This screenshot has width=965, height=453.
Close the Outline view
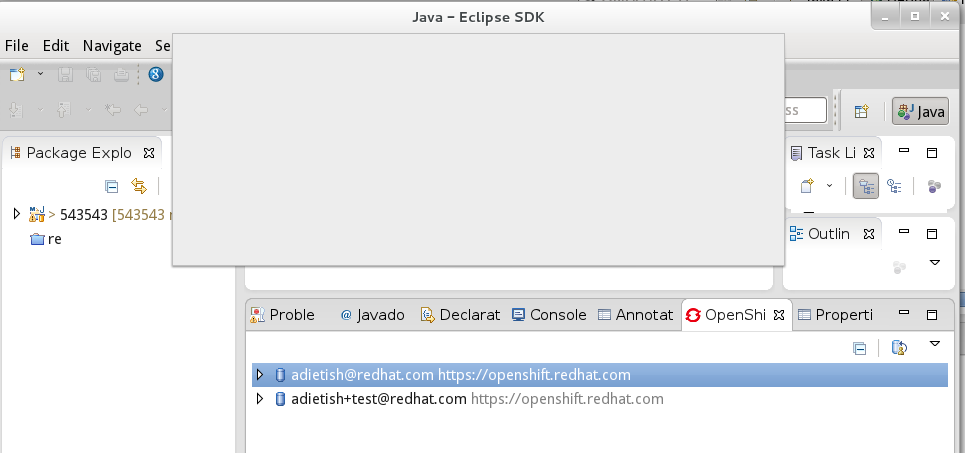[868, 234]
